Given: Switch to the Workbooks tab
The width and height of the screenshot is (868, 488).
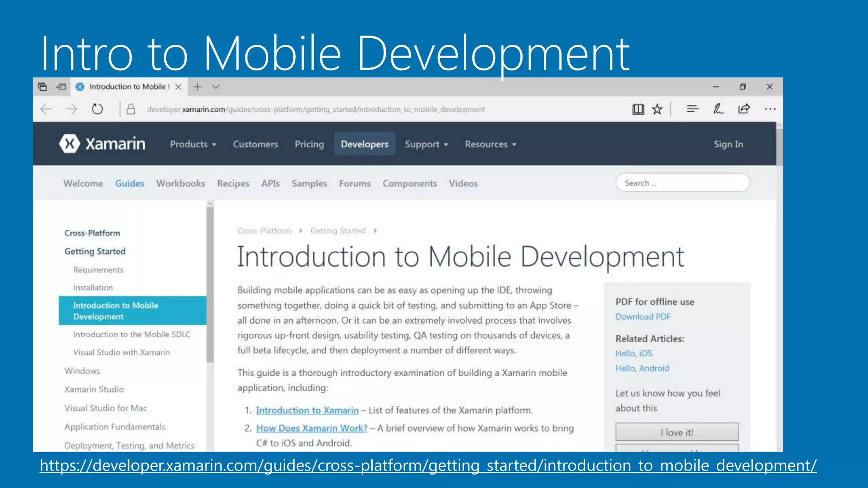Looking at the screenshot, I should [181, 183].
